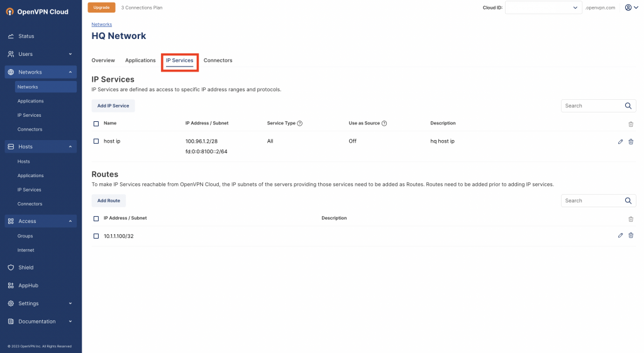
Task: Click the Routes header trash icon
Action: (x=631, y=219)
